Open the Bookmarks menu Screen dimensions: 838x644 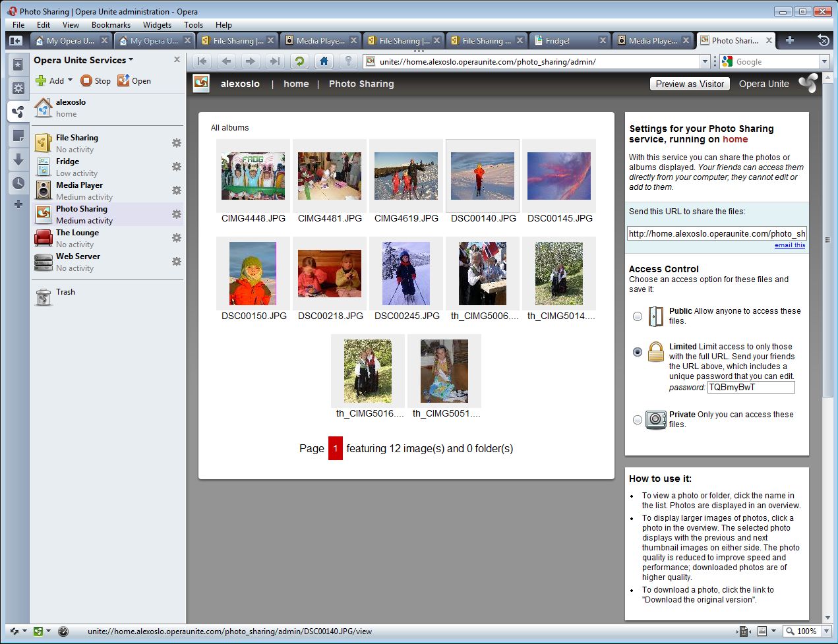coord(111,25)
